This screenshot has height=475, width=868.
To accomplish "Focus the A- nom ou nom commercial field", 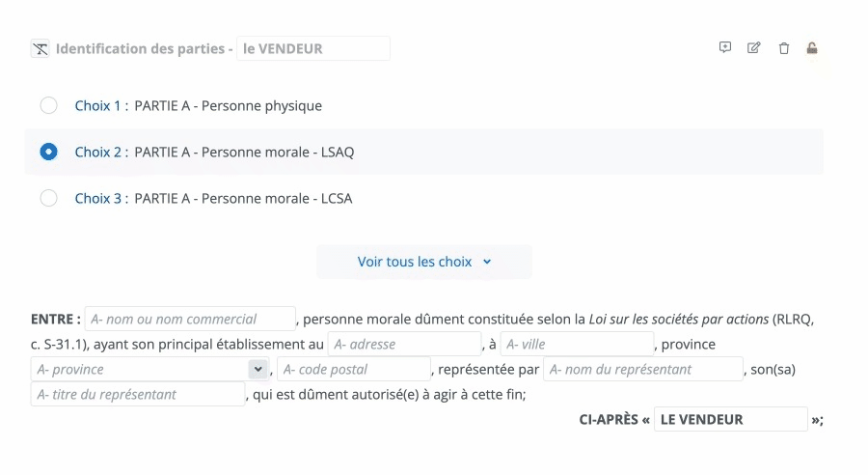I will point(190,319).
